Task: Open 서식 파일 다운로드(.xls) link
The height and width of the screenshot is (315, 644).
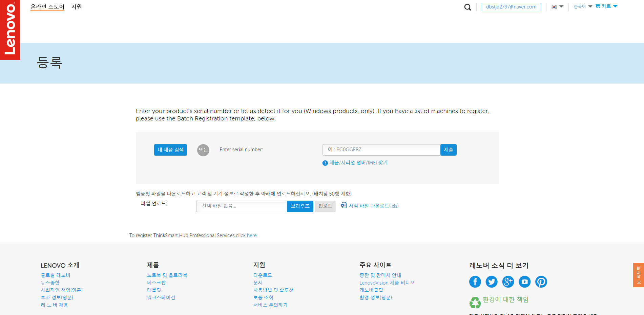Action: coord(374,206)
